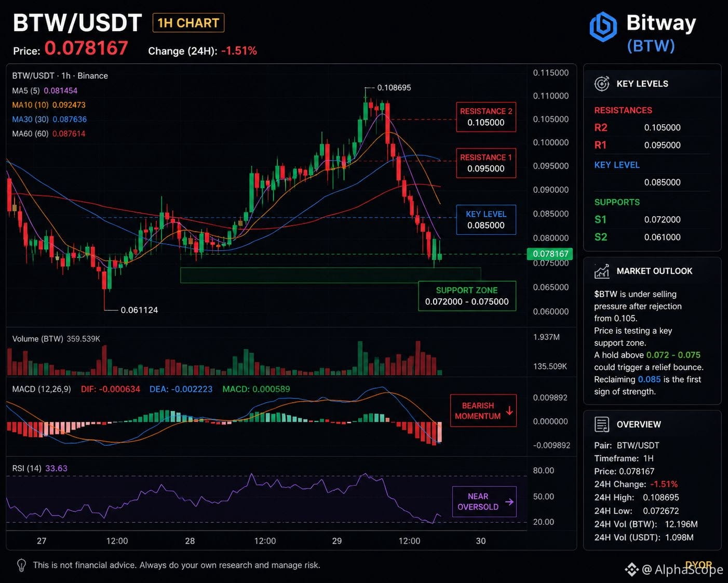Viewport: 728px width, 583px height.
Task: Click the Pair: BTW/USDT overview row
Action: [627, 446]
